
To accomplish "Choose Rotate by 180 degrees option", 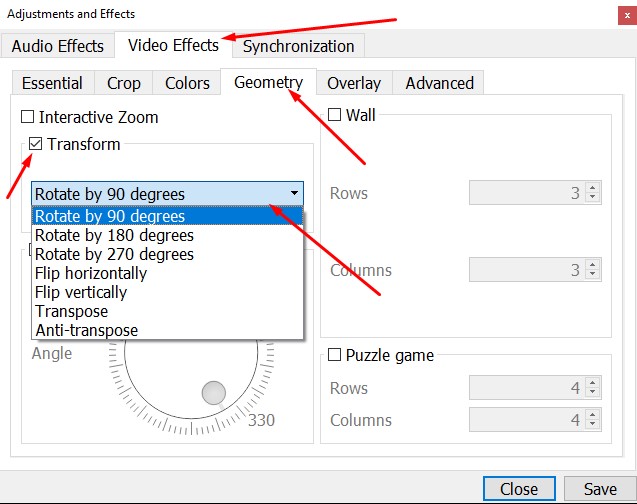I will [114, 236].
